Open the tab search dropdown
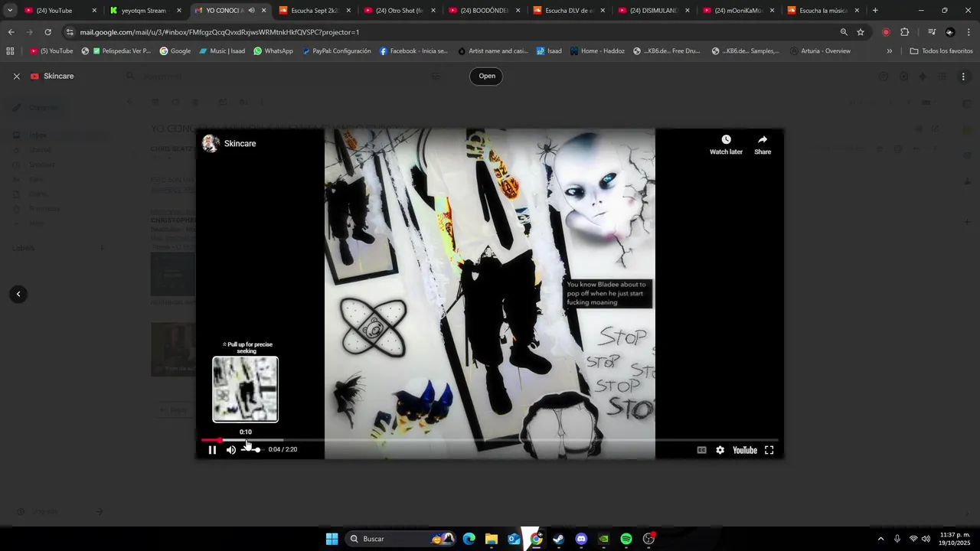 pos(10,11)
